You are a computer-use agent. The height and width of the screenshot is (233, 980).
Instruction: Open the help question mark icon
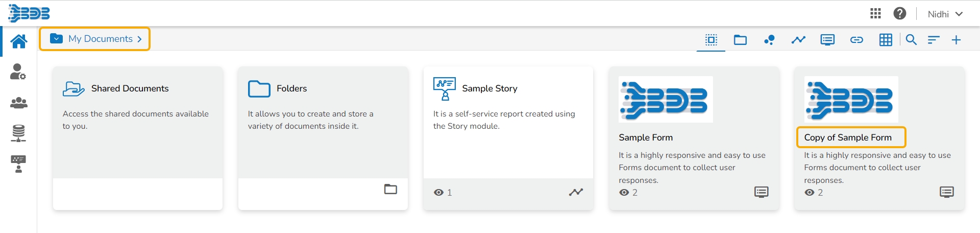click(900, 14)
